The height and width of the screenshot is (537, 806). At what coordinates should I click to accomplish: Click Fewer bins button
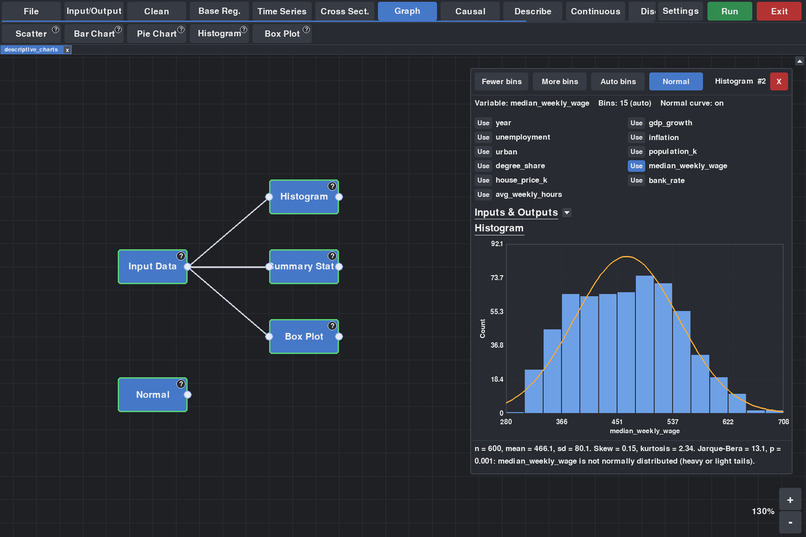click(x=501, y=81)
